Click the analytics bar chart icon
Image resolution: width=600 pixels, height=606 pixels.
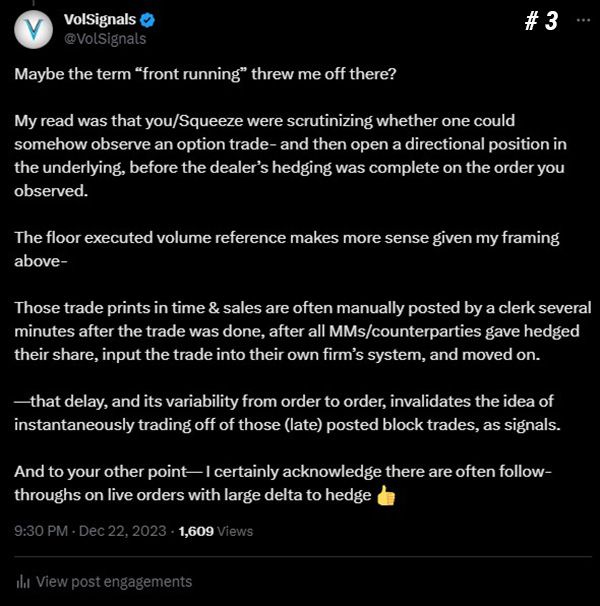21,581
